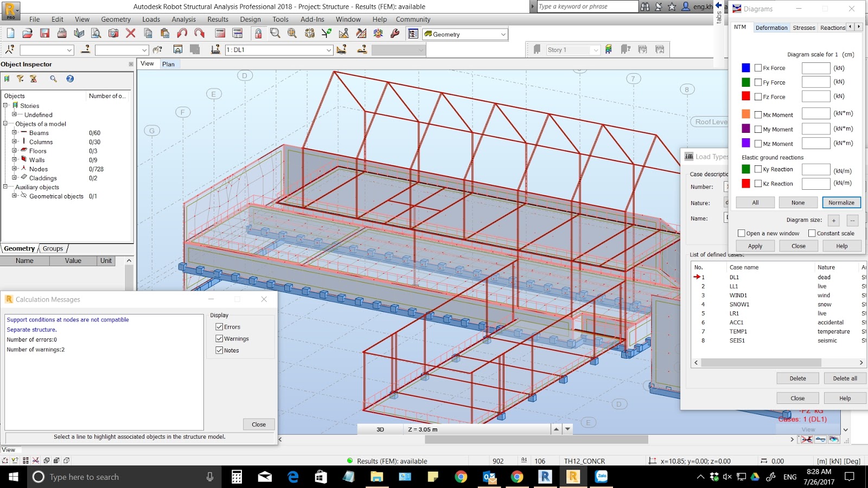Screen dimensions: 868x488
Task: Switch to the Groups tab in Object Inspector
Action: coord(53,248)
